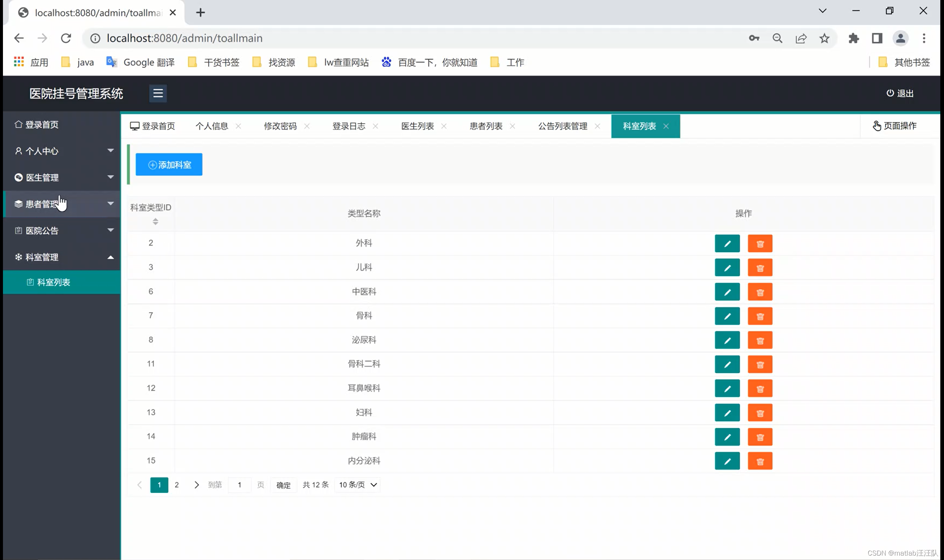The image size is (944, 560).
Task: Click the edit pencil for 外科 row
Action: (x=727, y=244)
